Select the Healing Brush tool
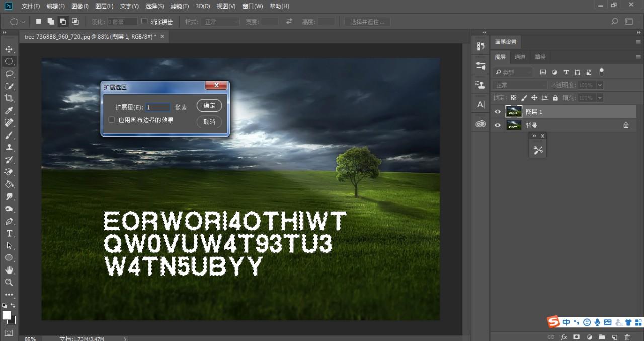This screenshot has width=644, height=341. [9, 123]
